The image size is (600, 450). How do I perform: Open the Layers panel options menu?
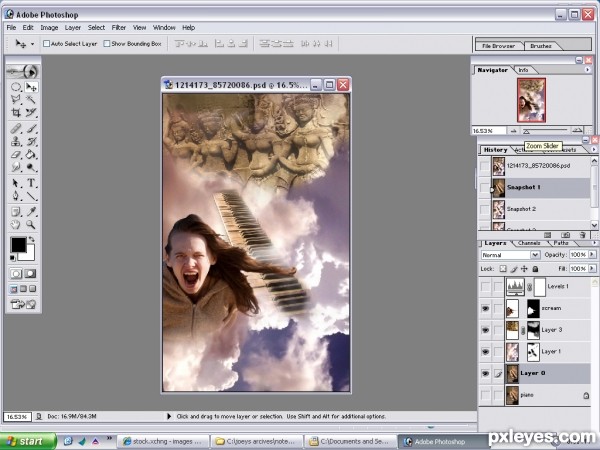click(x=594, y=243)
